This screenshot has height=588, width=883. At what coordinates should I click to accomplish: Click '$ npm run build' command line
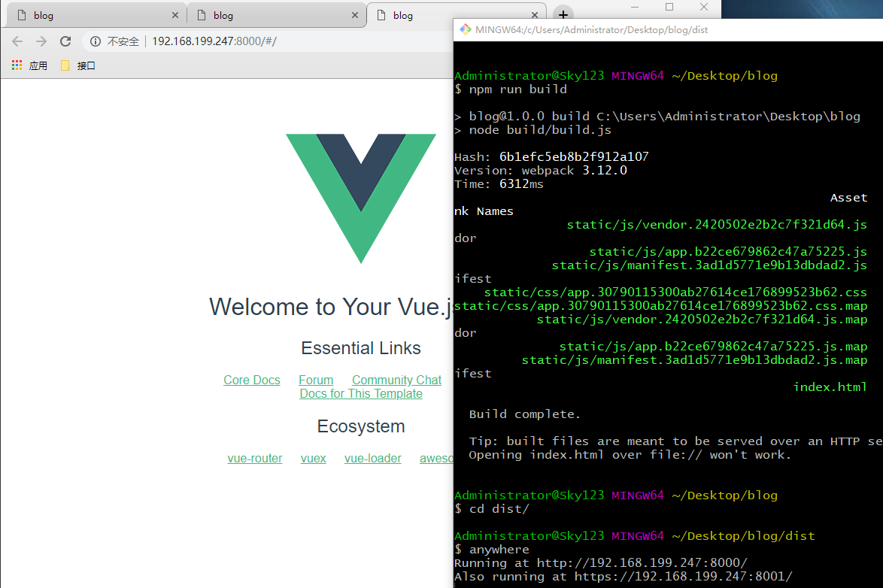coord(511,89)
